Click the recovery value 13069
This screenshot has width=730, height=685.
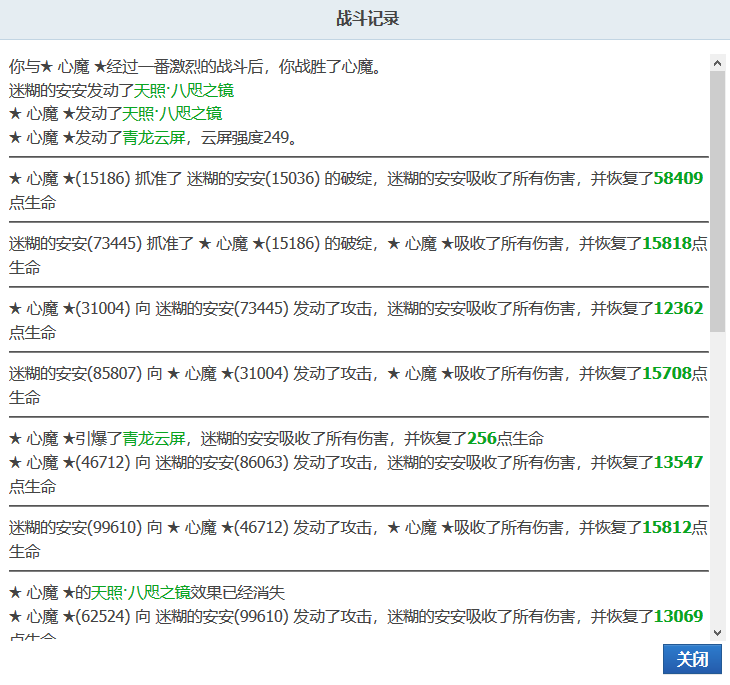coord(678,616)
